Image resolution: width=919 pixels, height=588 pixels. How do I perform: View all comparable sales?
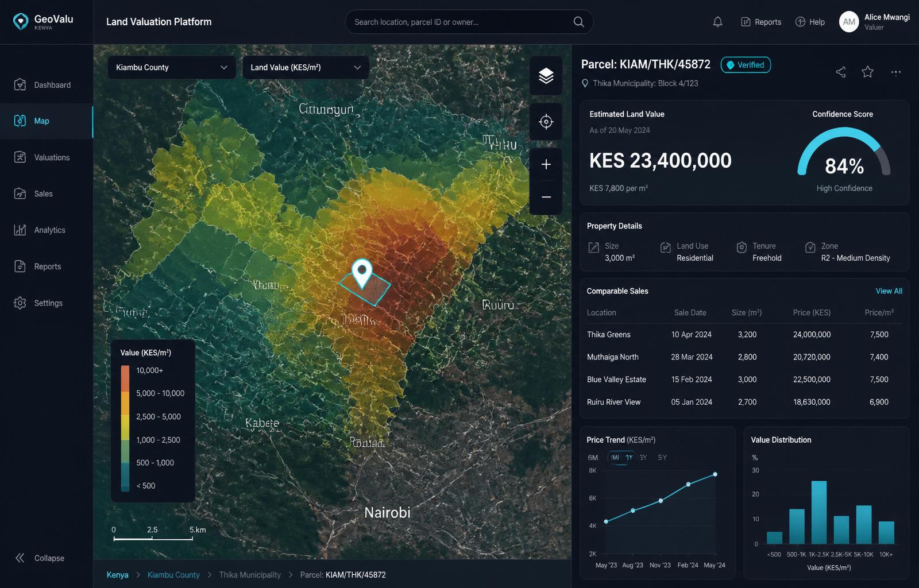[x=889, y=291]
